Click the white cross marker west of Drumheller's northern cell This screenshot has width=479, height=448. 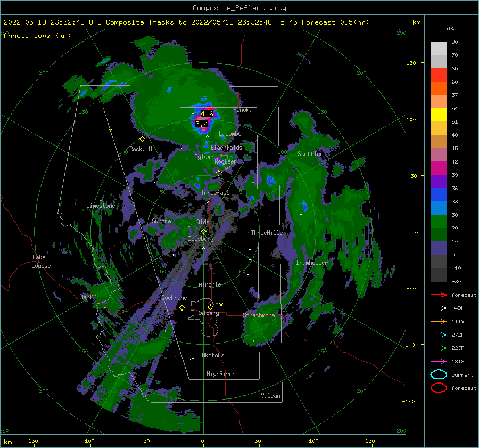[301, 214]
